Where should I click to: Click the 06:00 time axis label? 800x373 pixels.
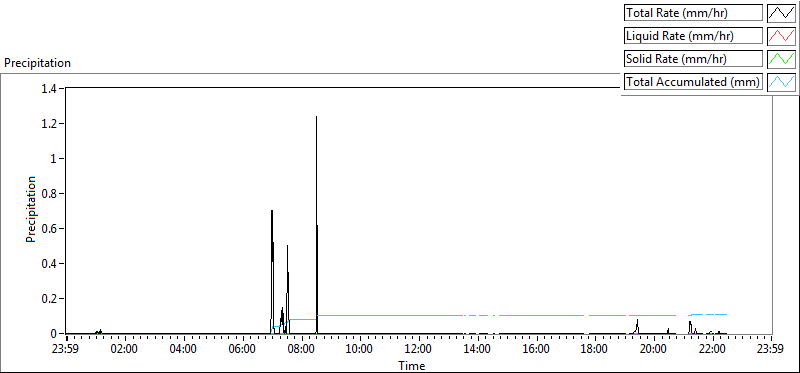242,350
